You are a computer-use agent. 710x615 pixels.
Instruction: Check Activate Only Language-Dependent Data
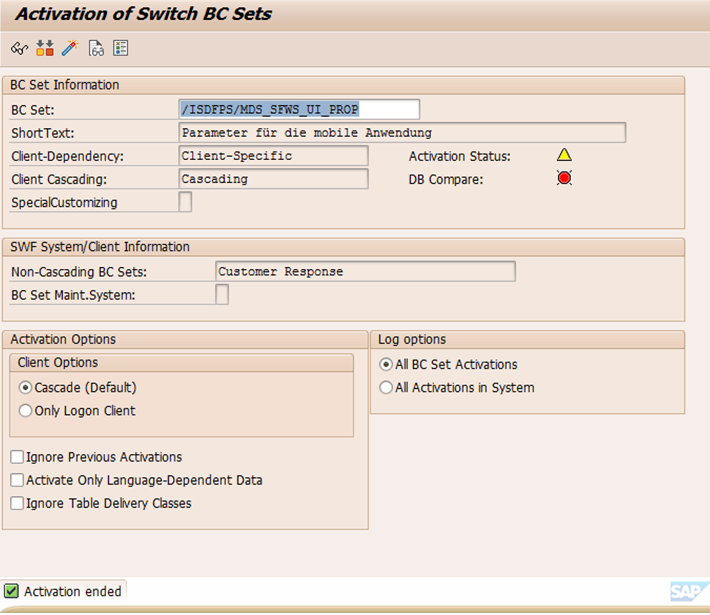coord(17,480)
